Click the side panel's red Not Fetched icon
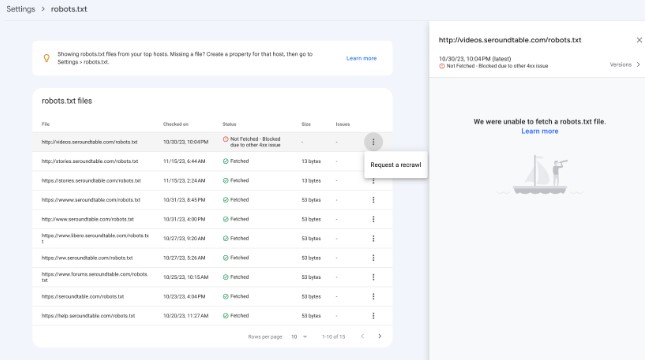 pos(442,66)
